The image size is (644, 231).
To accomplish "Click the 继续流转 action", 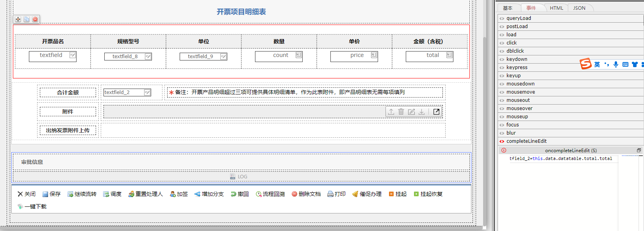I will click(82, 194).
